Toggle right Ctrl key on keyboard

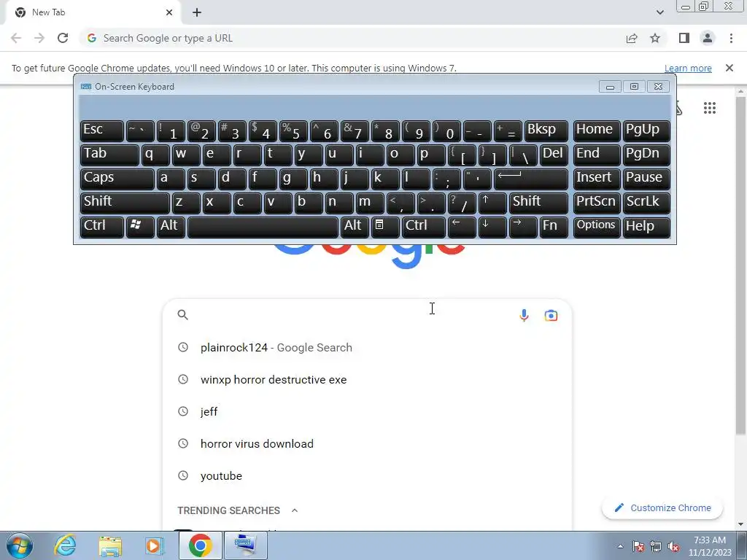point(424,227)
